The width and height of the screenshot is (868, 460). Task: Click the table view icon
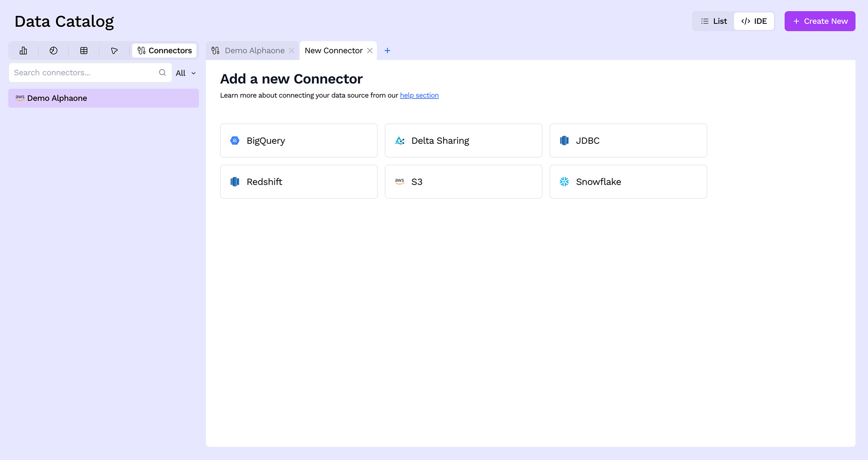click(83, 50)
